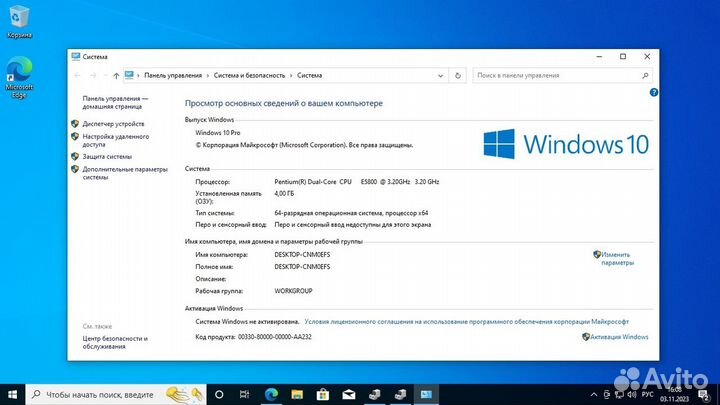Screen dimensions: 720x405
Task: Refresh the System window view
Action: point(458,76)
